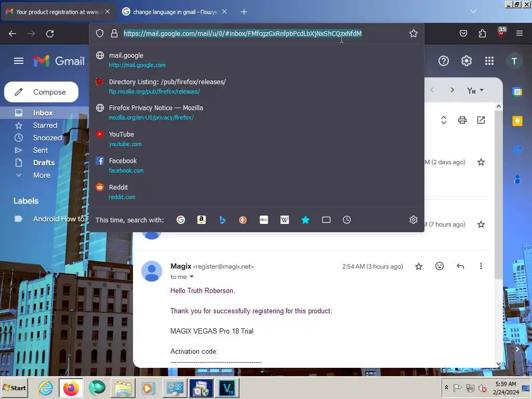Screen dimensions: 532x399
Task: Add emoji reaction to Magix email
Action: pyautogui.click(x=440, y=266)
